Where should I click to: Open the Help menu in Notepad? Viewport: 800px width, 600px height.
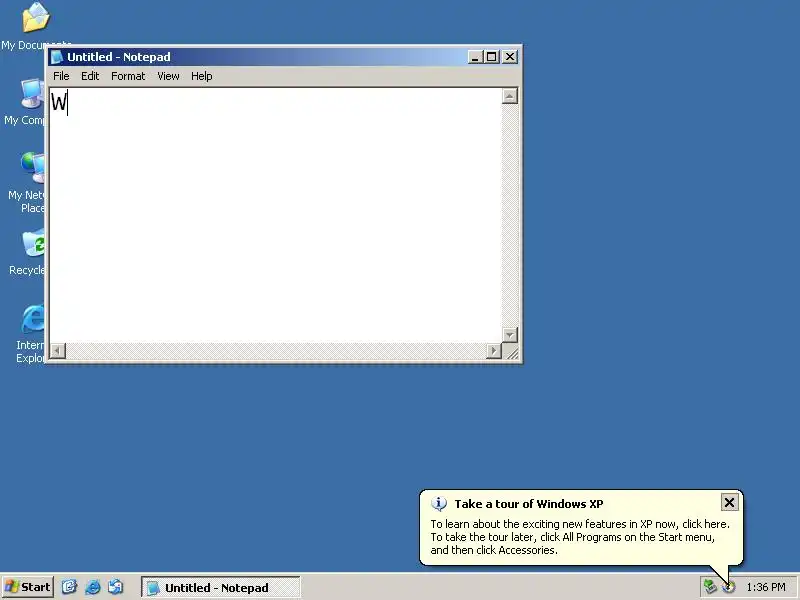point(202,76)
